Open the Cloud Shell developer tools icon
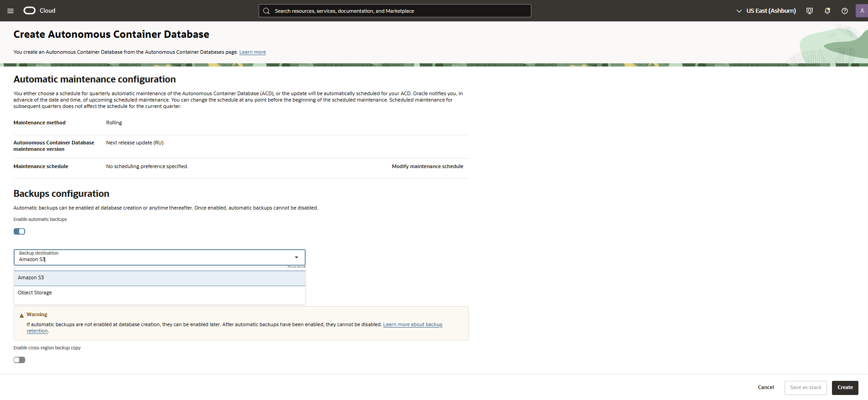 coord(810,11)
